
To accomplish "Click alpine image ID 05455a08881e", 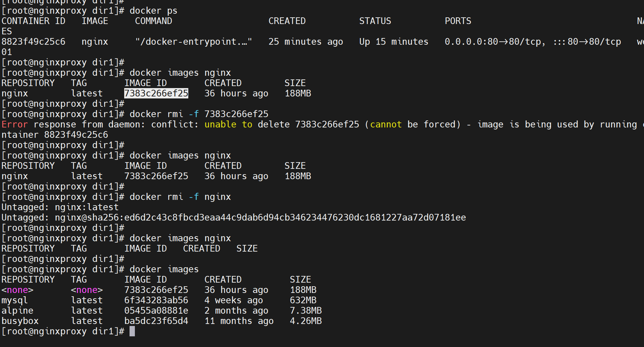I will pyautogui.click(x=156, y=311).
